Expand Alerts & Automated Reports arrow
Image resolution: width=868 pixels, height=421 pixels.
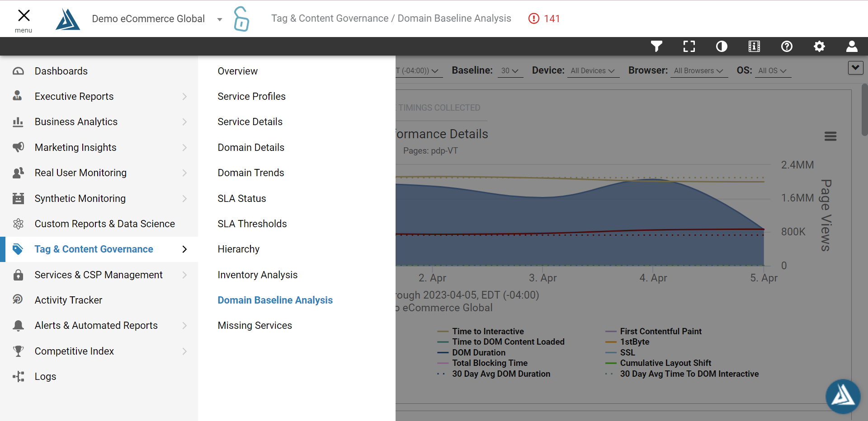(184, 325)
